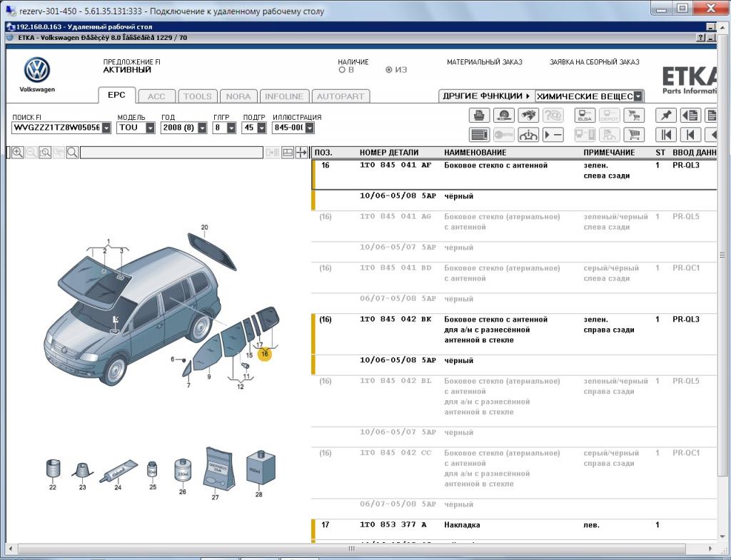Click the НАИМЕНОВАНИЕ column header
The width and height of the screenshot is (731, 560).
click(475, 153)
